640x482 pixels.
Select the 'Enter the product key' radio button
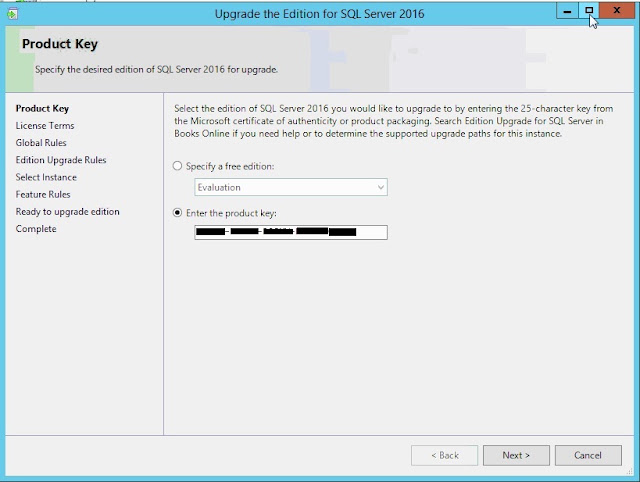[x=177, y=213]
